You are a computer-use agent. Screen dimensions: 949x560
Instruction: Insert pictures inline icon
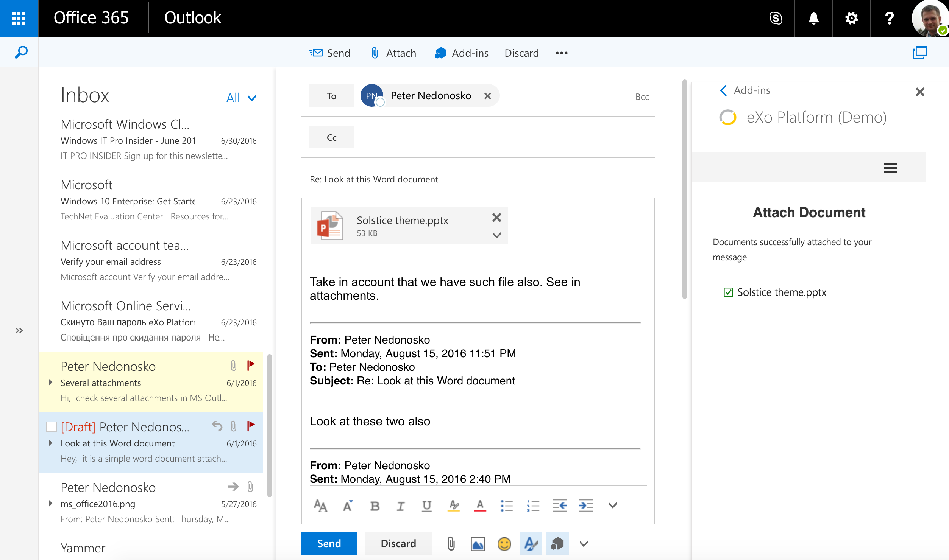(478, 544)
